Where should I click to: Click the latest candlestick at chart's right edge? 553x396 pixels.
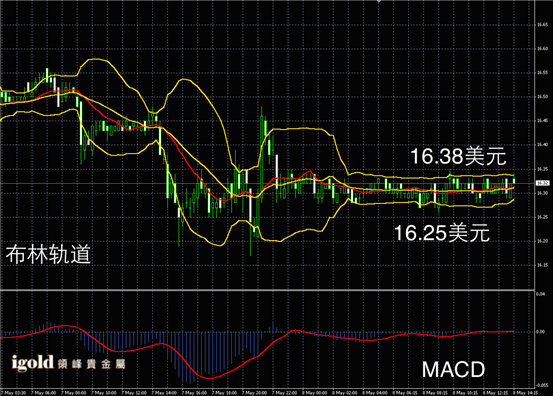point(514,181)
